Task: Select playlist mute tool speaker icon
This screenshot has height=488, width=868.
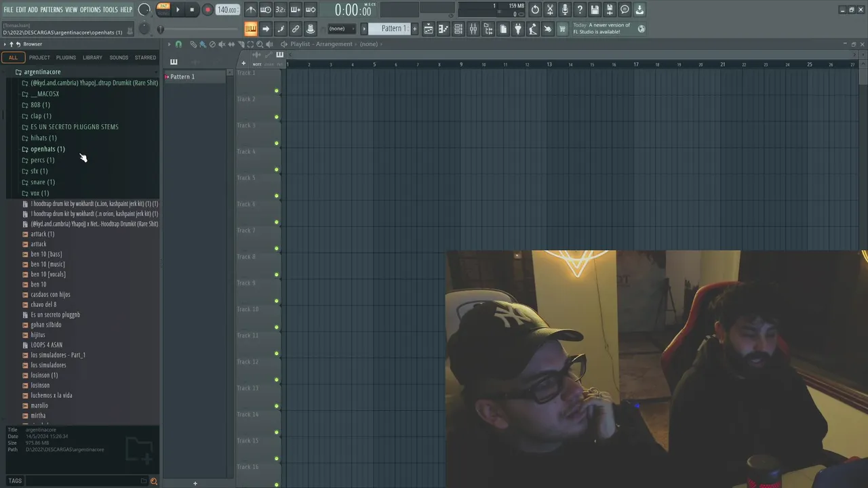Action: tap(222, 44)
